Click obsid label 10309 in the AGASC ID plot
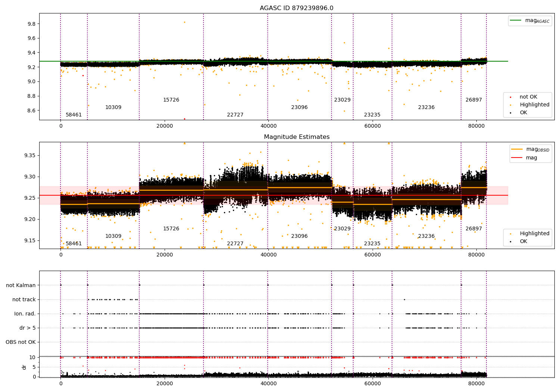Viewport: 560px width, 392px height. tap(113, 107)
